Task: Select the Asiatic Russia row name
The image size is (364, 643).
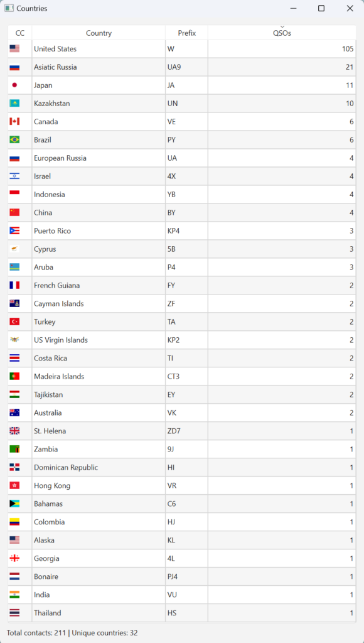Action: tap(55, 67)
